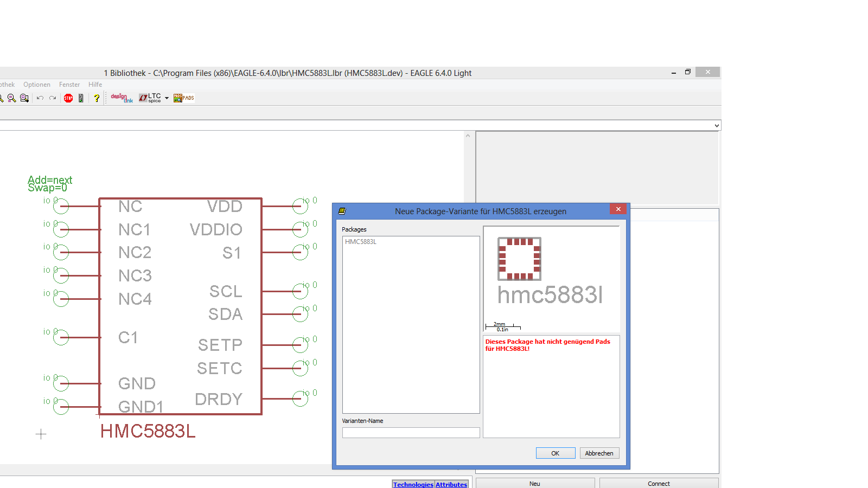Click the Zoom select icon
The height and width of the screenshot is (488, 868).
[24, 98]
